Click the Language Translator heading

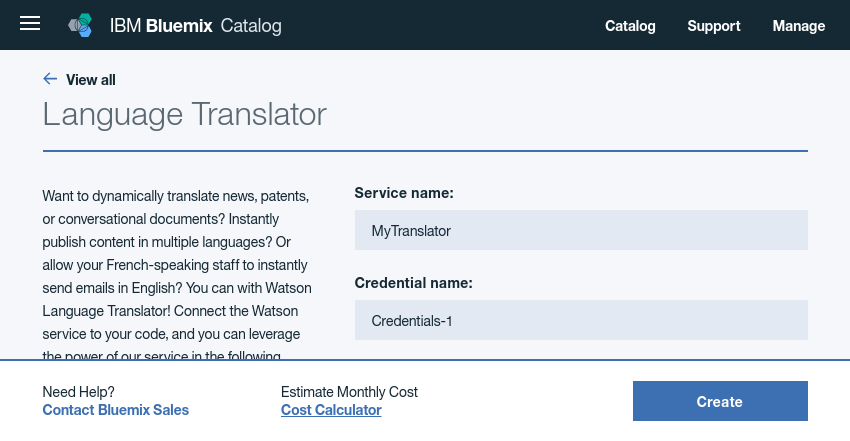click(x=184, y=114)
